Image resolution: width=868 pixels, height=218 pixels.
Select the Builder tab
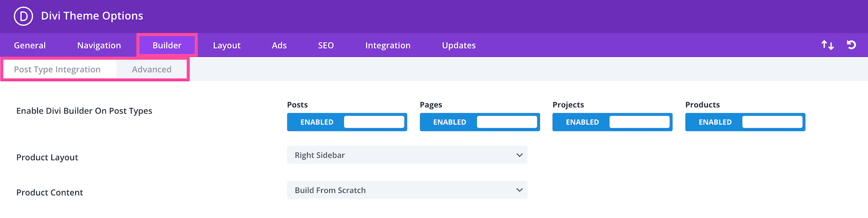point(167,45)
